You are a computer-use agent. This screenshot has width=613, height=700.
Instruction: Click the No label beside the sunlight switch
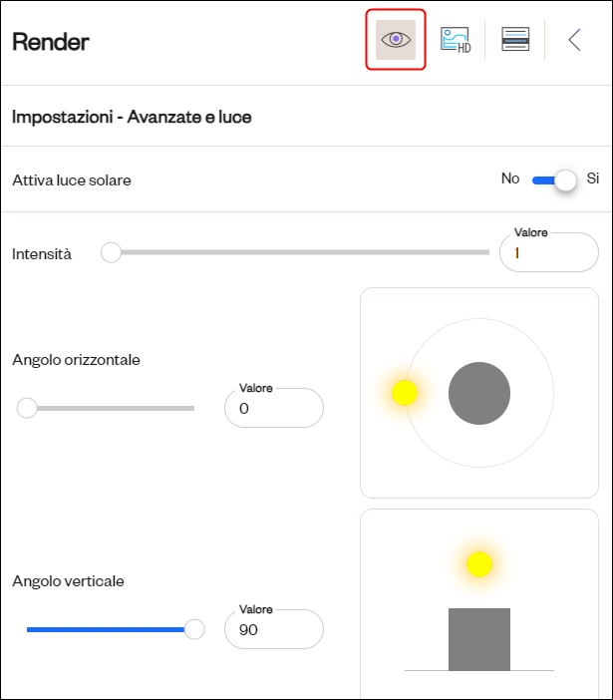510,178
